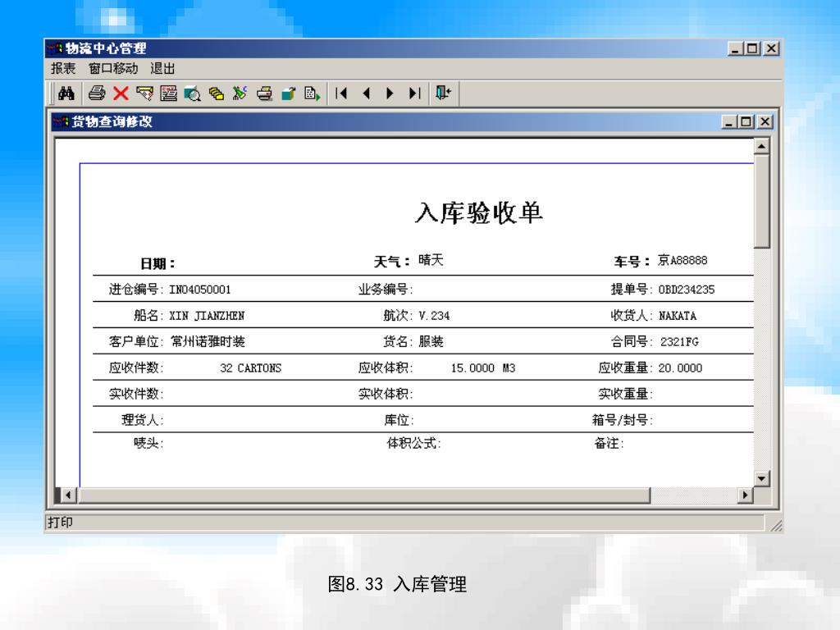
Task: Click the quantity 32 CARTONS
Action: point(251,368)
